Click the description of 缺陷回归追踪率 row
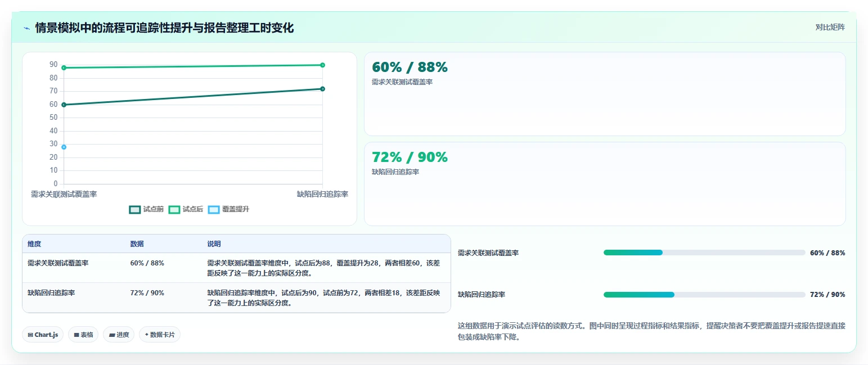The height and width of the screenshot is (365, 868). click(x=323, y=298)
